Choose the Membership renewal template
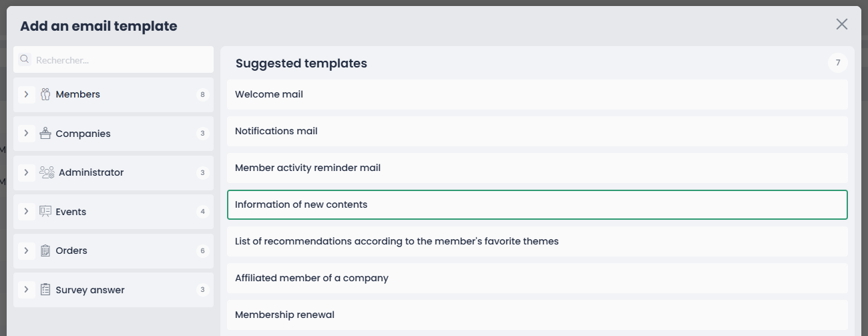The width and height of the screenshot is (868, 336). point(537,315)
